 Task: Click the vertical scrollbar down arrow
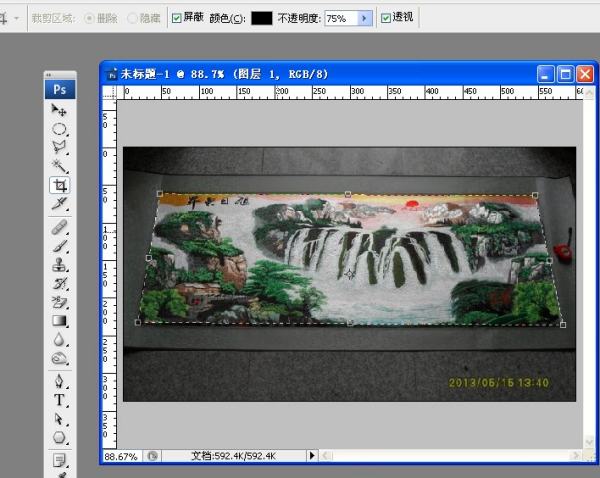pyautogui.click(x=589, y=442)
